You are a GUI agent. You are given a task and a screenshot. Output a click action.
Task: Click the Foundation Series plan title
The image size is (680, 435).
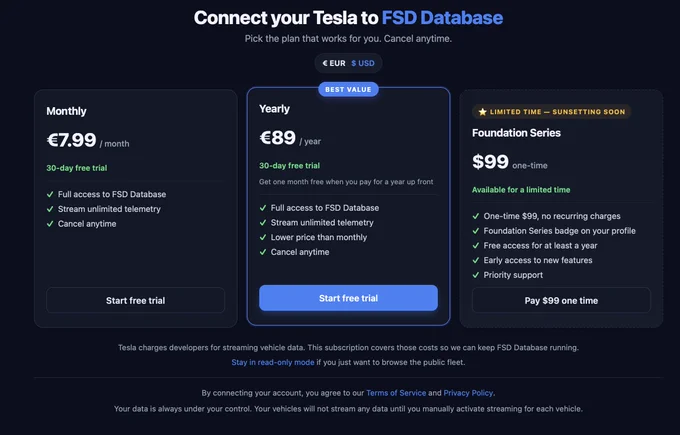516,133
